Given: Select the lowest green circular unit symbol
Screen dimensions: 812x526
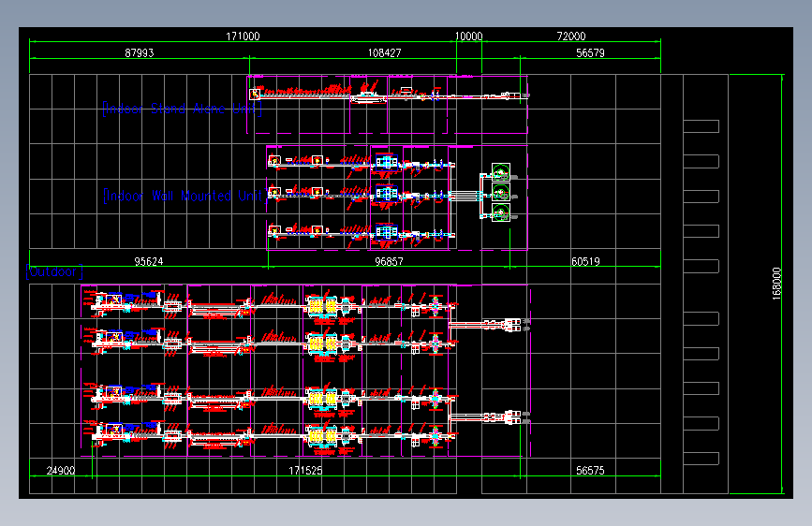Looking at the screenshot, I should [501, 212].
